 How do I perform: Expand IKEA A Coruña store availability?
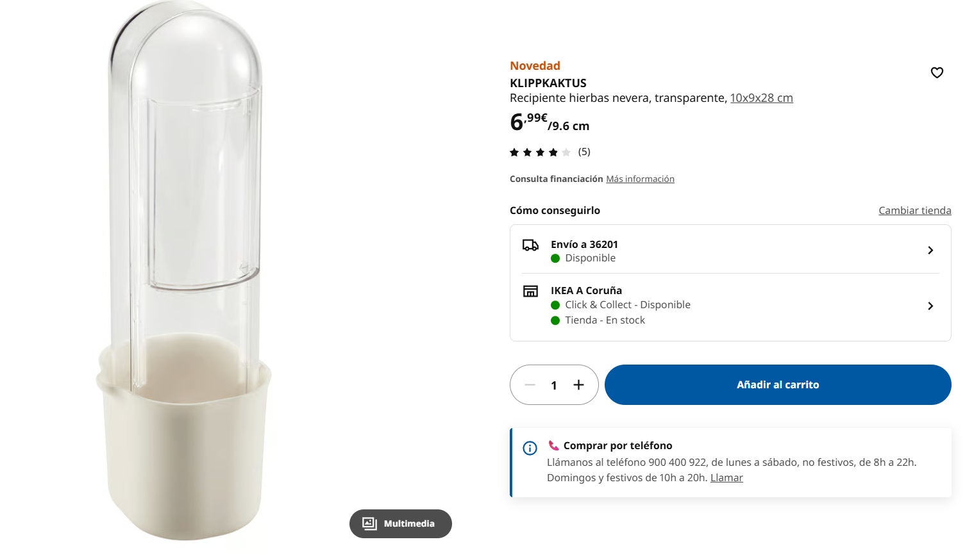[930, 306]
